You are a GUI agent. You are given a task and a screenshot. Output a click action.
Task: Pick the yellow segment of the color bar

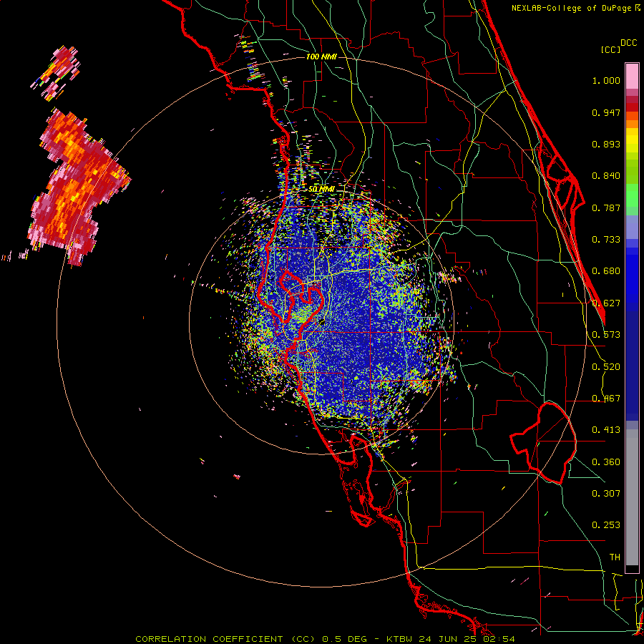coord(632,140)
